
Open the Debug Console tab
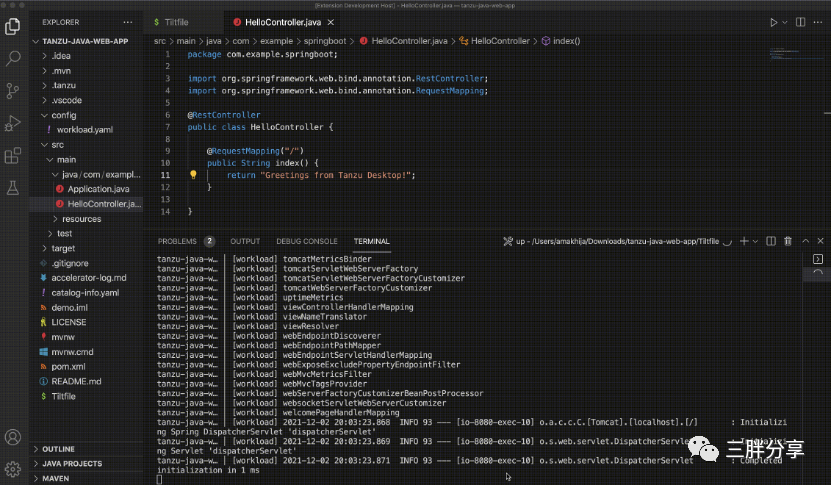tap(307, 241)
